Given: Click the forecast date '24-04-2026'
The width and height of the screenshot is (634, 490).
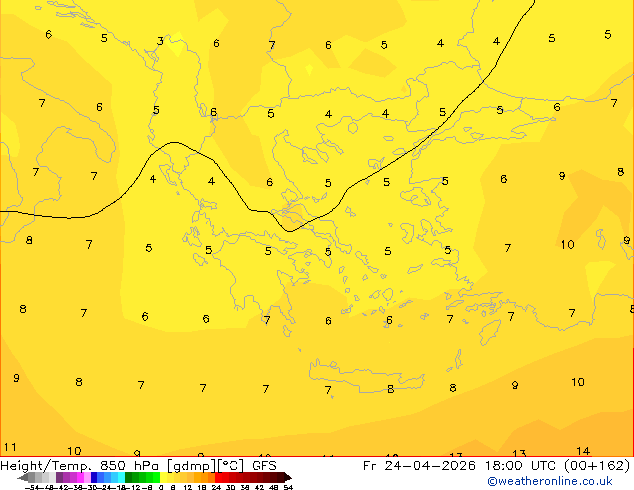Looking at the screenshot, I should pyautogui.click(x=430, y=466).
